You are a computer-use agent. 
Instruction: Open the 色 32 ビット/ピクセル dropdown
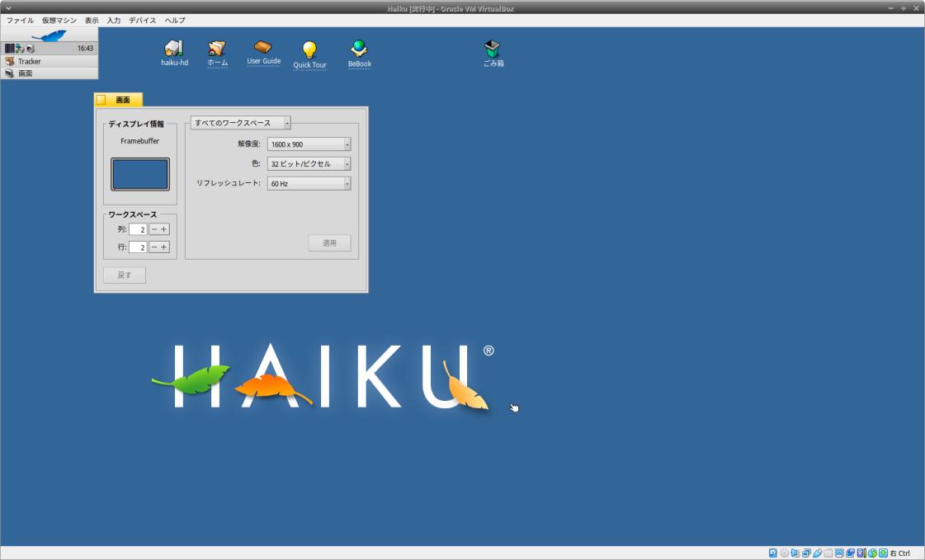coord(309,163)
